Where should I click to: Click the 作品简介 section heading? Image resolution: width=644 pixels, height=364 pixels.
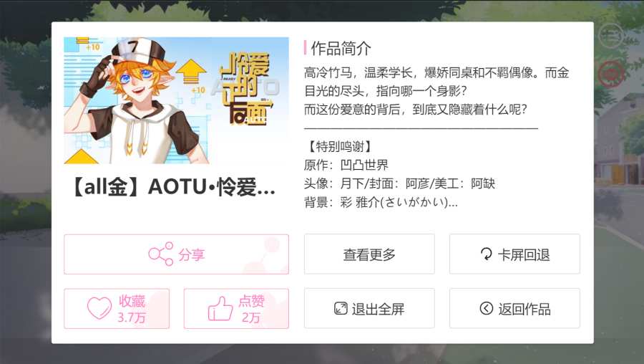(x=341, y=48)
